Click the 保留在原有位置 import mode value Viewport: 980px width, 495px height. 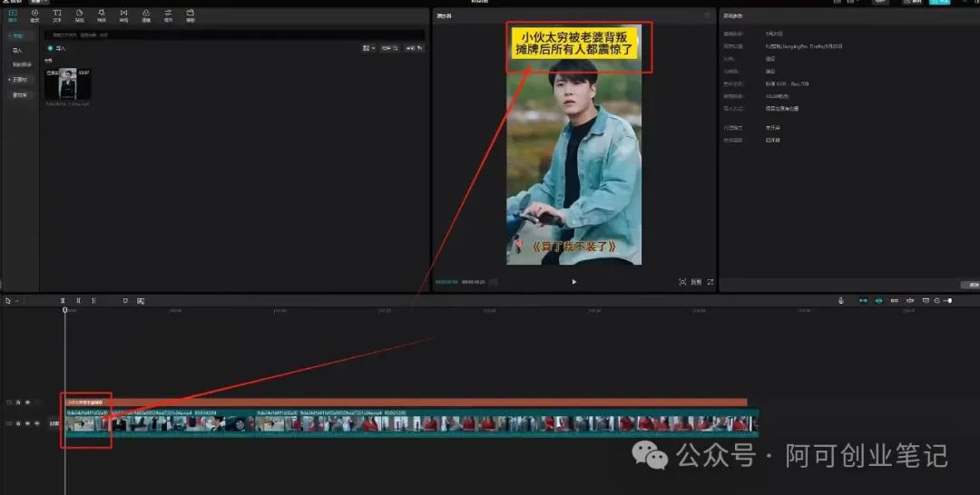[782, 109]
